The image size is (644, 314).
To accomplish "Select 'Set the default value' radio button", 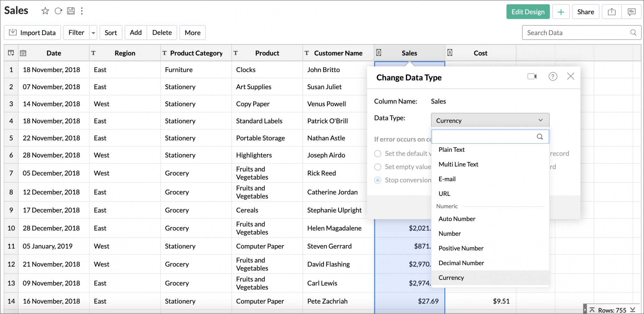I will pos(378,154).
